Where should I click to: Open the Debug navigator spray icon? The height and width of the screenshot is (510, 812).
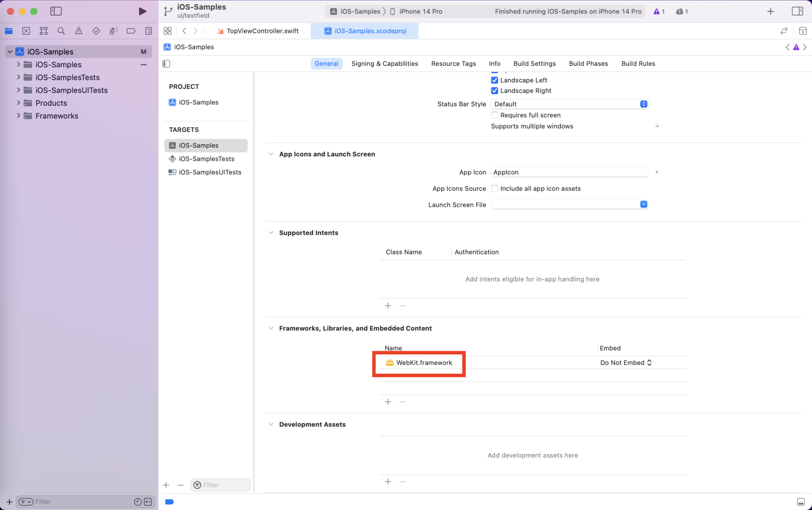(x=114, y=31)
